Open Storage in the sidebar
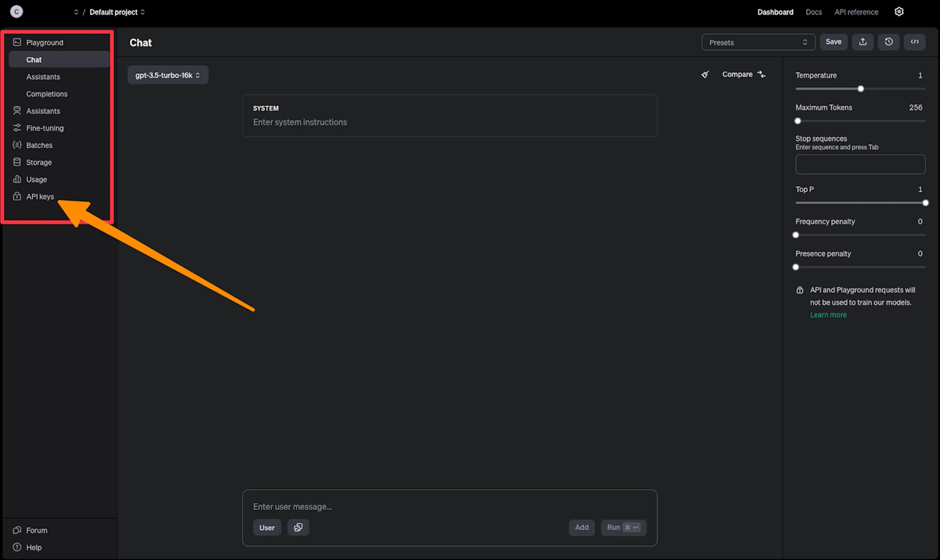This screenshot has width=940, height=560. 38,162
